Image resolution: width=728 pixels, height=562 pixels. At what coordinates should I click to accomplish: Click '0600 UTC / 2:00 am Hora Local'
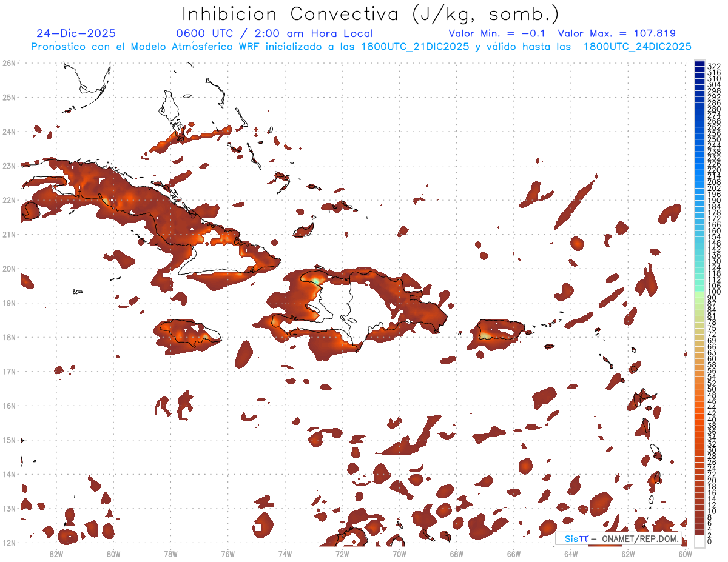[x=274, y=33]
